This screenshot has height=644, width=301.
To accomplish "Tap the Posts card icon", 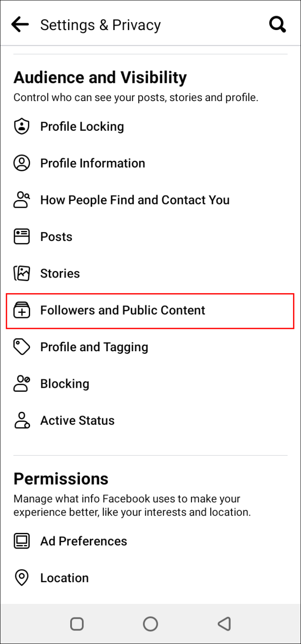I will click(22, 237).
